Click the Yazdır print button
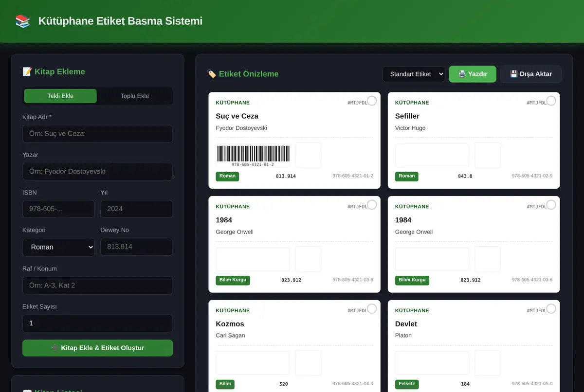Viewport: 584px width, 392px height. coord(473,74)
